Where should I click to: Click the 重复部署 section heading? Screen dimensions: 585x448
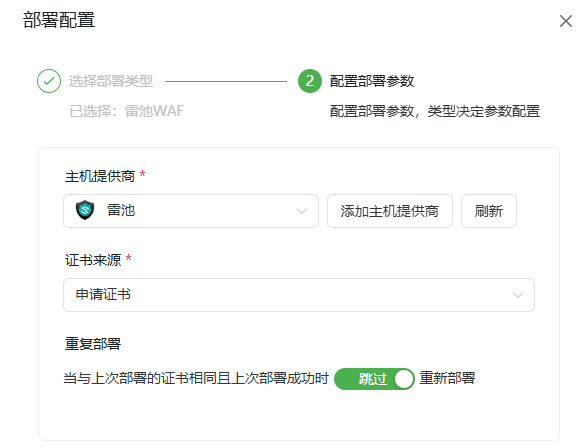coord(93,344)
